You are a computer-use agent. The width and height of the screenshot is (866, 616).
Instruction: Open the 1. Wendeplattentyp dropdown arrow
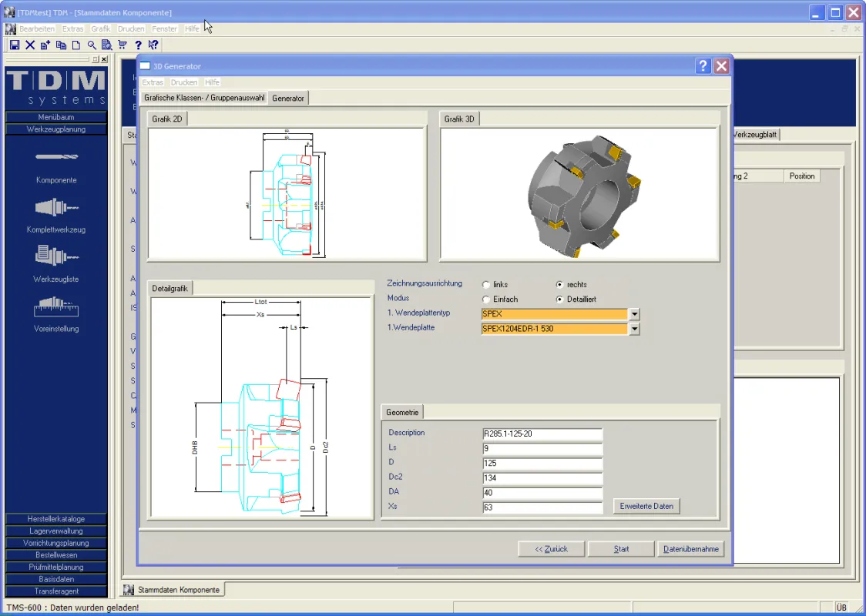pos(634,314)
